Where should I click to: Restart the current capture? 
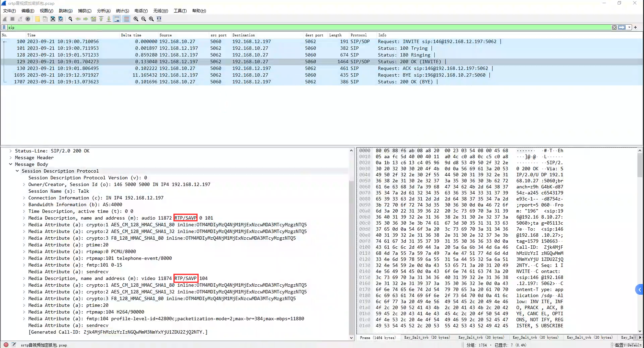tap(20, 19)
